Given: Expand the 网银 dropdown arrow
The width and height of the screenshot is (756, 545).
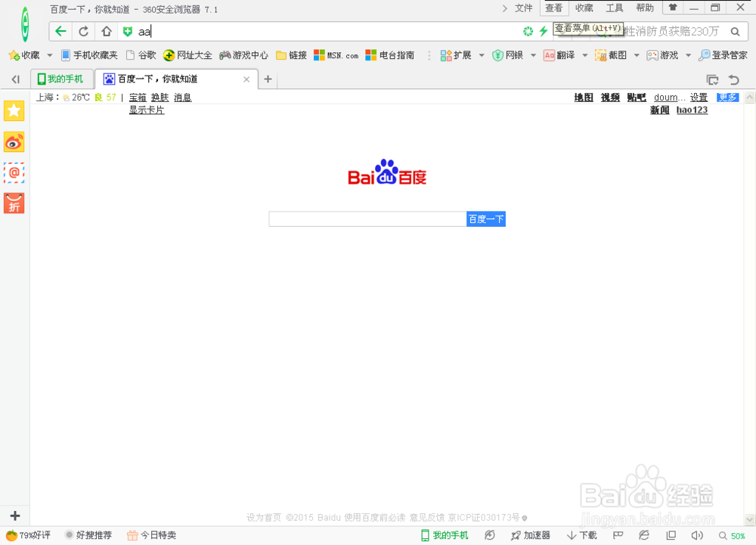Looking at the screenshot, I should [533, 55].
